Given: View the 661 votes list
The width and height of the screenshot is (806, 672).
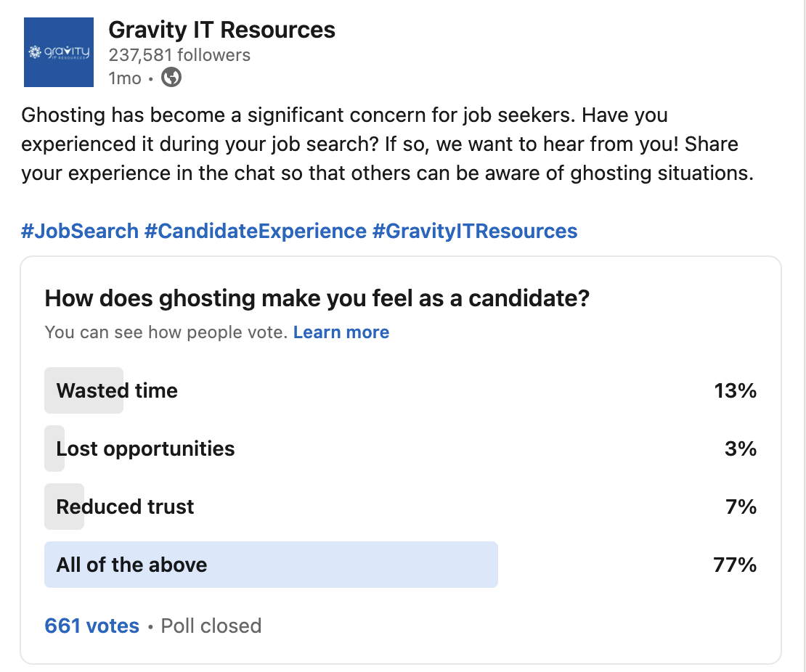Looking at the screenshot, I should coord(92,626).
